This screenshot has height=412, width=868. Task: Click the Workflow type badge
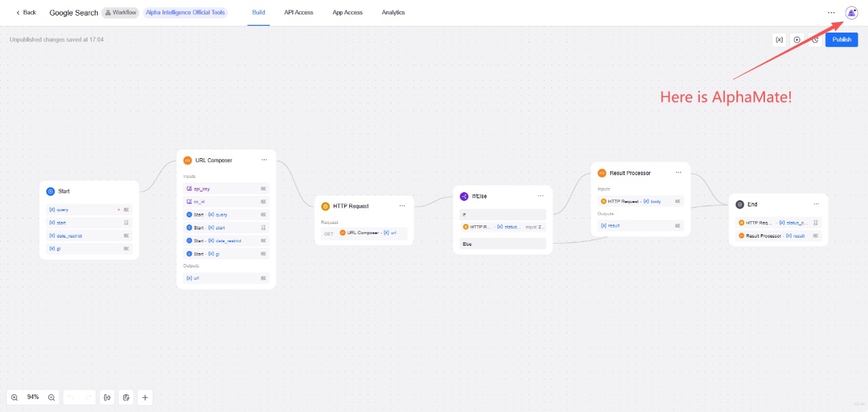121,12
